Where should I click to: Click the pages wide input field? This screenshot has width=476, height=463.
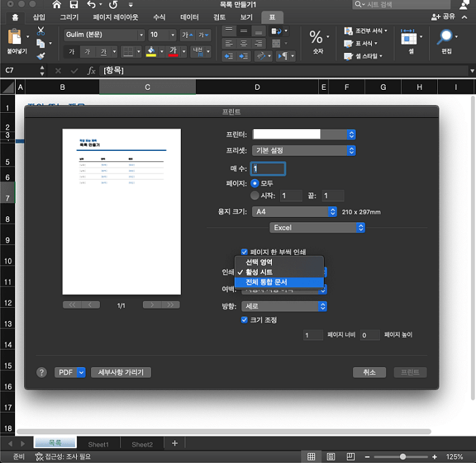point(313,335)
